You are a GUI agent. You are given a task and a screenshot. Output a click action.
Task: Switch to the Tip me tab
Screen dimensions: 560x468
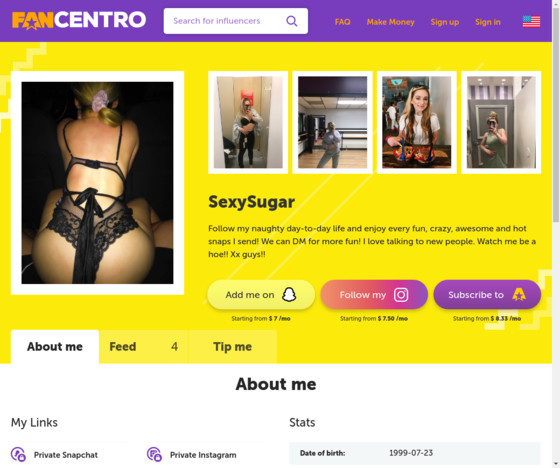click(x=232, y=347)
